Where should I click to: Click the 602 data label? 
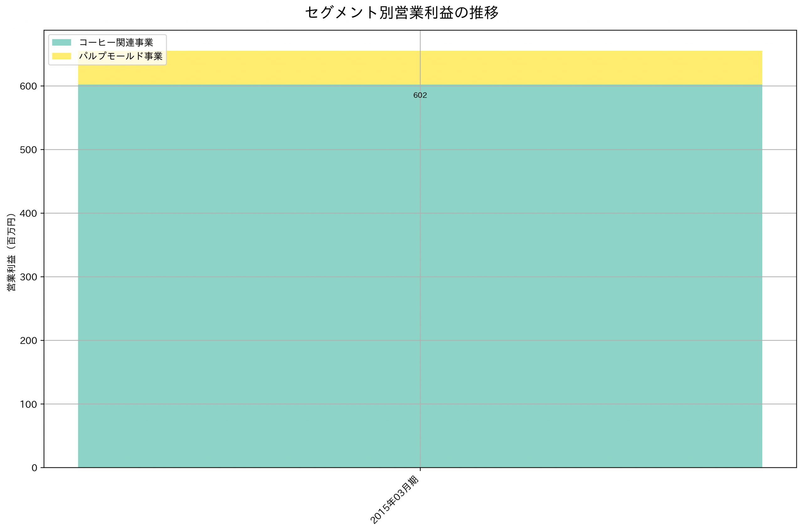click(420, 95)
